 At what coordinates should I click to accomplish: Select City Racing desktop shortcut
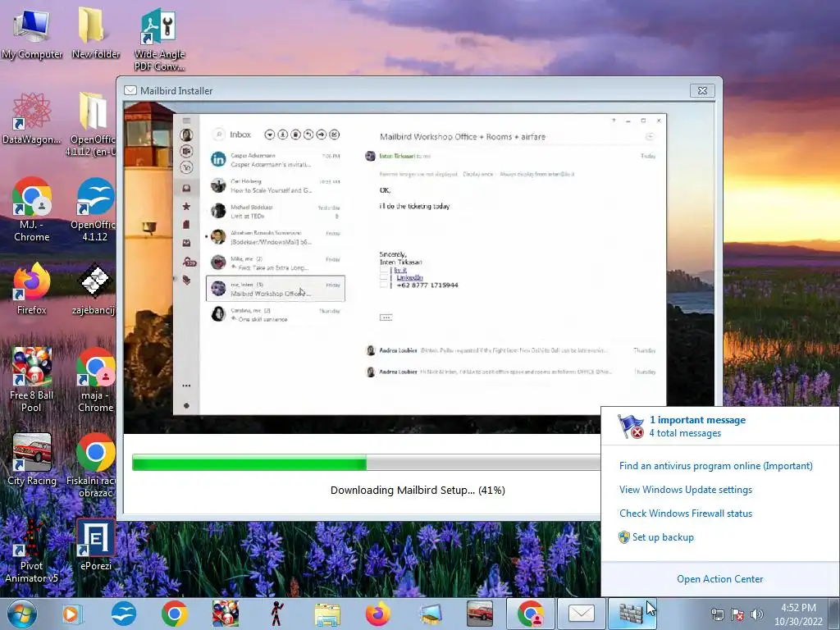[x=32, y=459]
